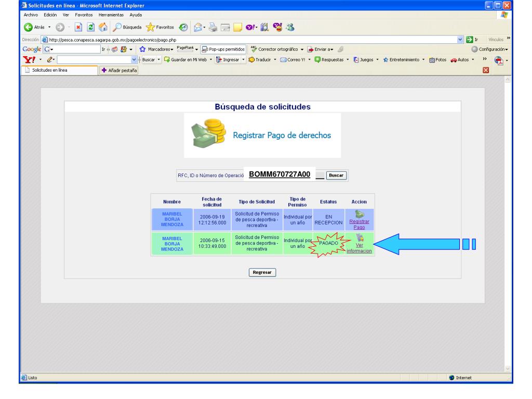Click the Regresar button
Screen dimensions: 532x399
(262, 272)
